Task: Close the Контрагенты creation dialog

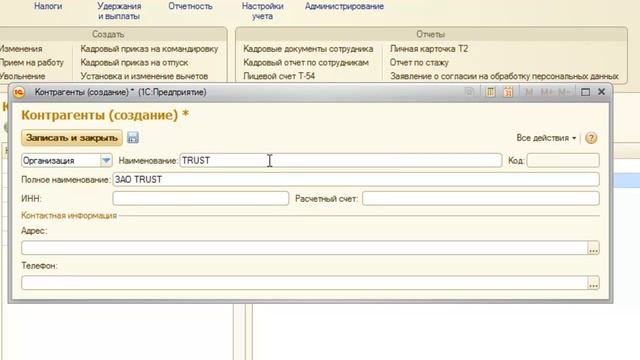Action: coord(601,92)
